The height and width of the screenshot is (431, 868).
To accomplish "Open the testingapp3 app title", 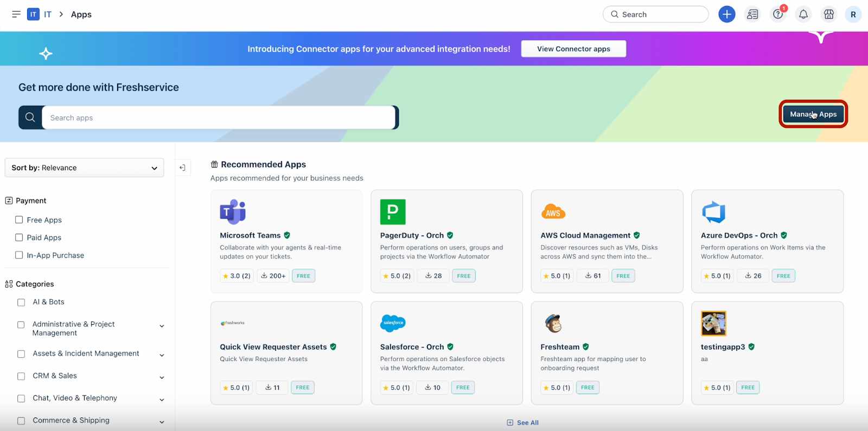I will 723,347.
